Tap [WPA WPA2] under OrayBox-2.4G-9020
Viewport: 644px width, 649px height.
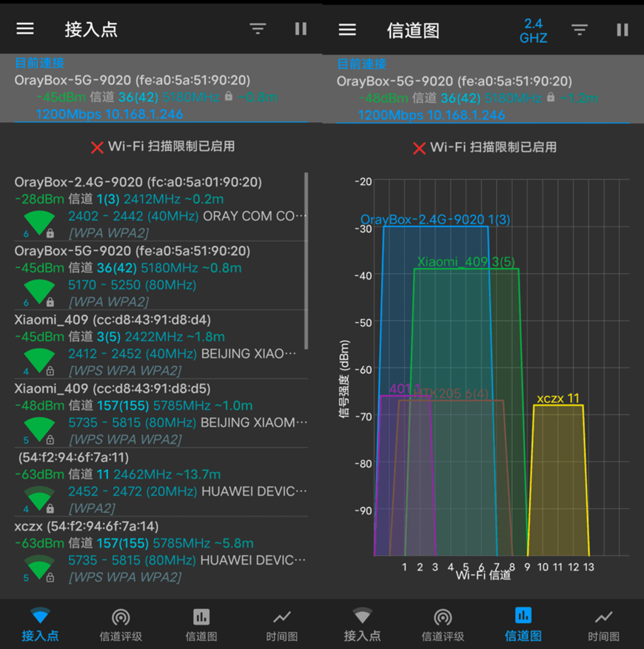coord(109,233)
